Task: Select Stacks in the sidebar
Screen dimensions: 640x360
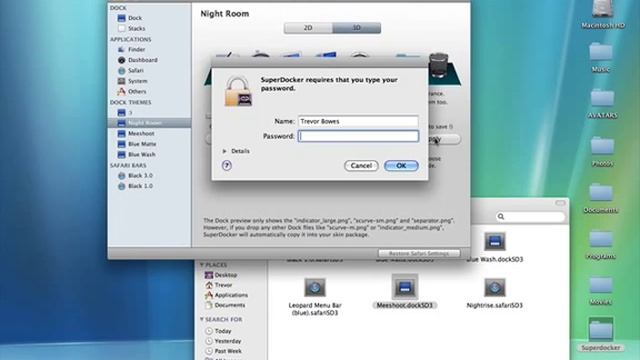Action: click(x=136, y=29)
